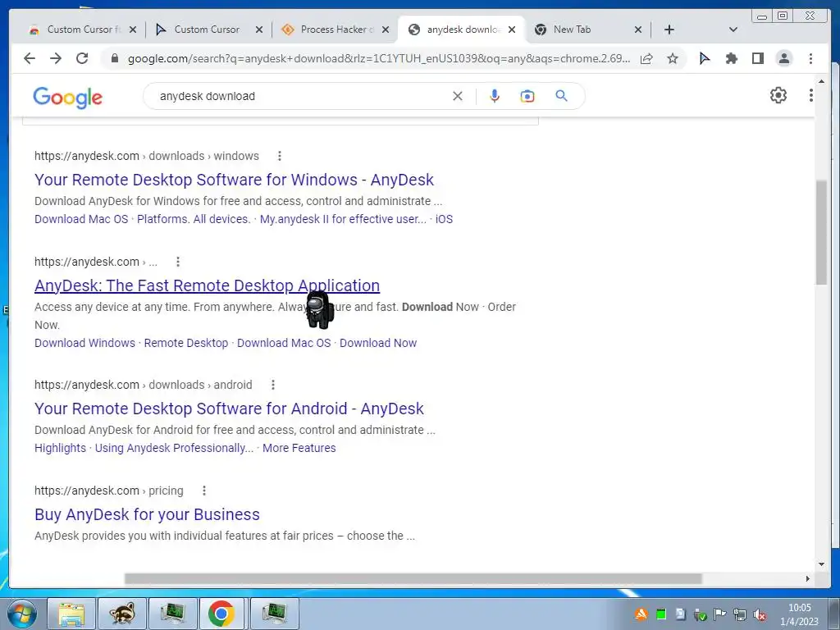Screen dimensions: 840x630
Task: Toggle the Chrome side panel
Action: (x=757, y=58)
